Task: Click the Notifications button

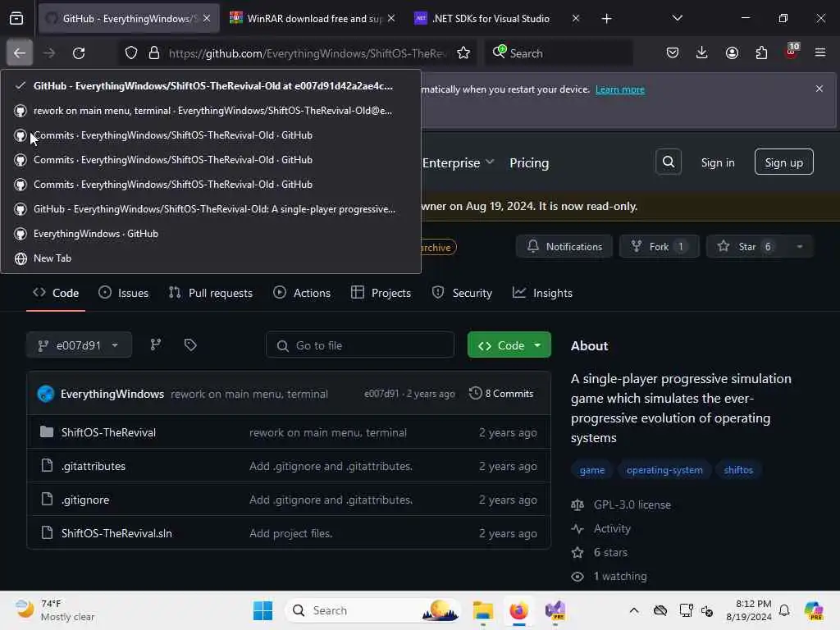Action: click(564, 246)
